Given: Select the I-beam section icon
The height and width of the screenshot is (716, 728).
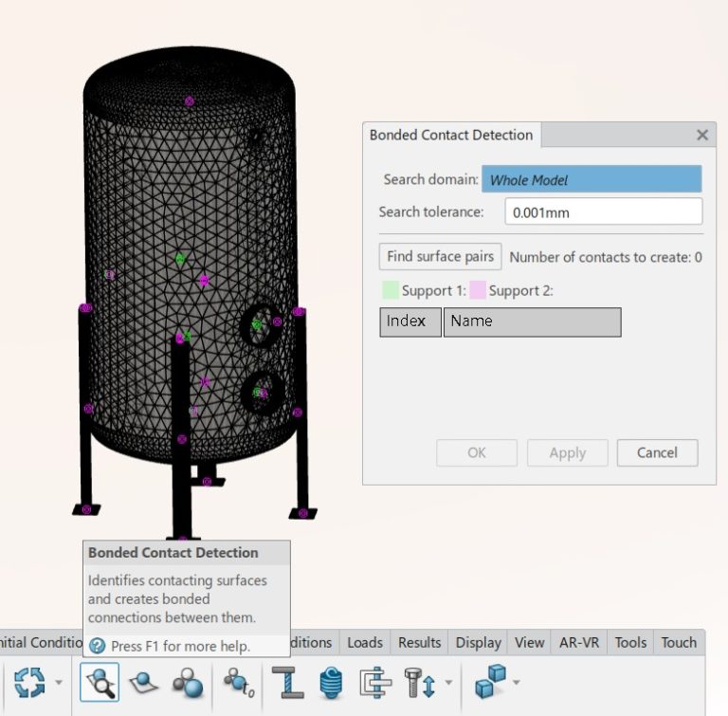Looking at the screenshot, I should (286, 682).
